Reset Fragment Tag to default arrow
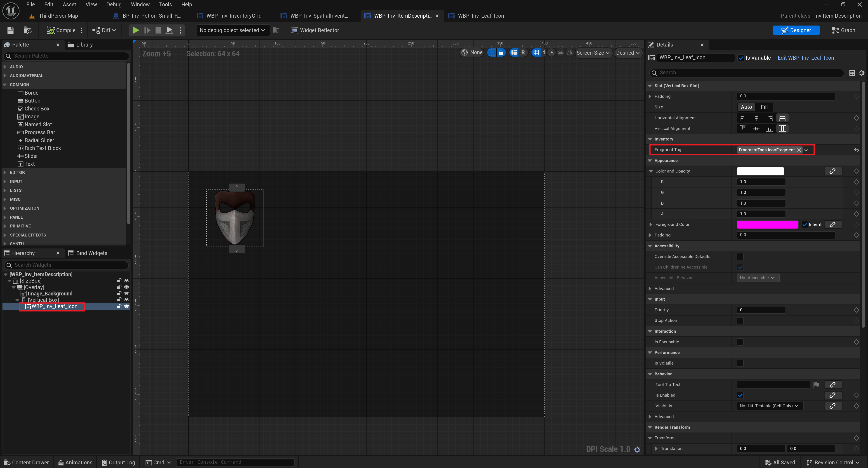 pyautogui.click(x=856, y=150)
